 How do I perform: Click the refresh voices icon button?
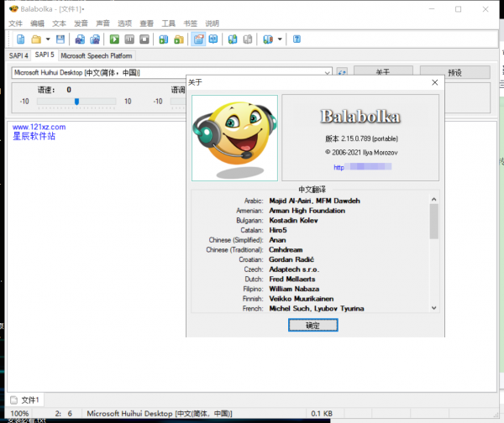(x=342, y=72)
